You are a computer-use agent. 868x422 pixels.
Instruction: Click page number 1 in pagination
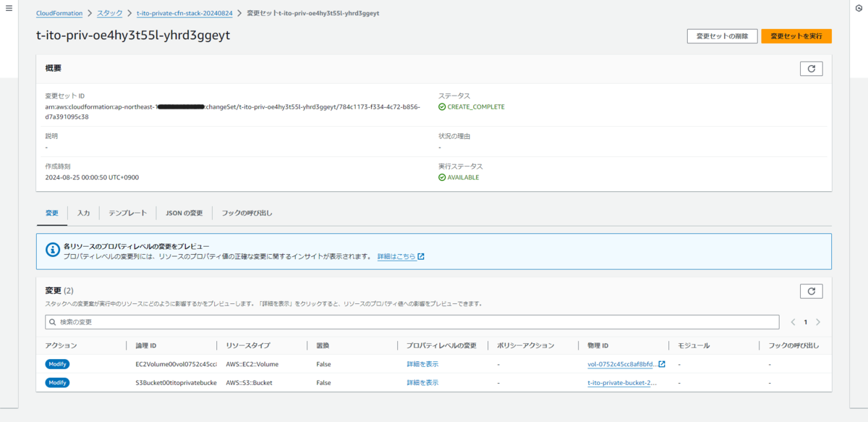(805, 322)
